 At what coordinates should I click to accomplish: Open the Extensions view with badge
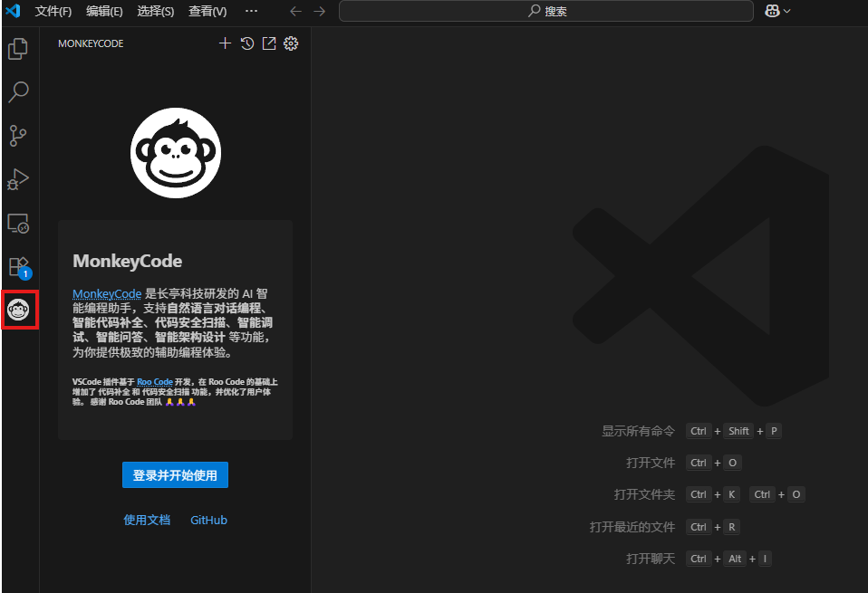click(x=20, y=267)
